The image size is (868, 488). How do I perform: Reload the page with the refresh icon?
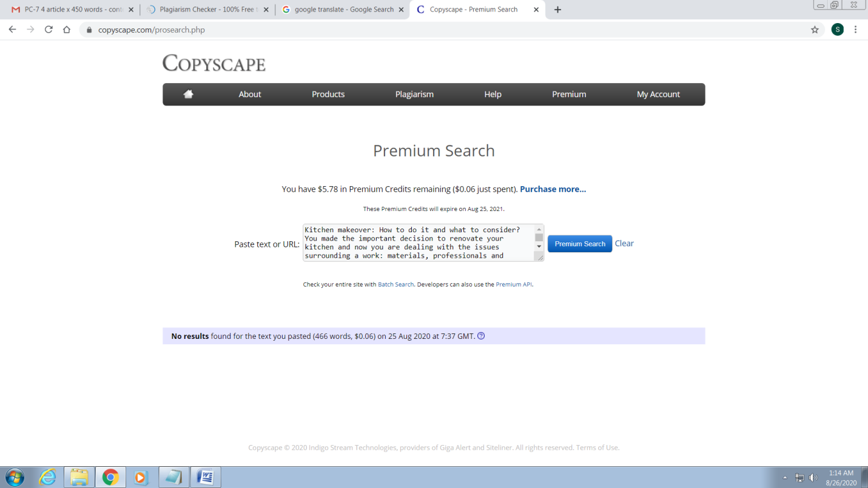(x=49, y=30)
